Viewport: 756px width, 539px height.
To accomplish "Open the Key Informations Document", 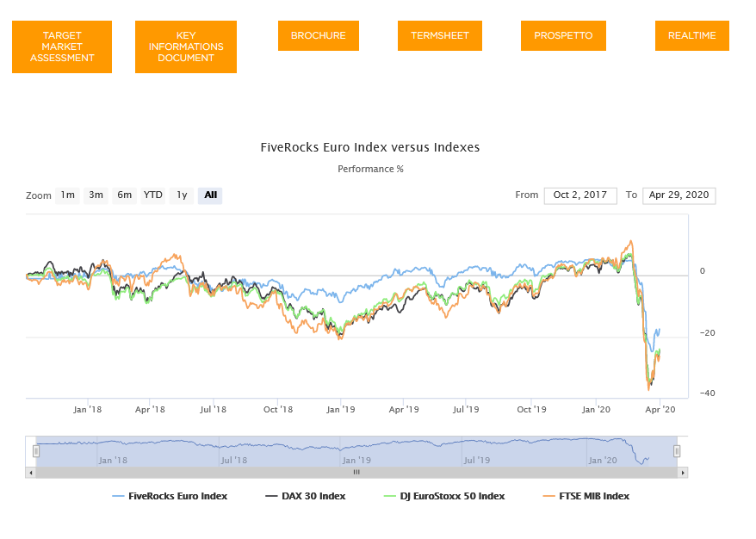I will tap(186, 46).
